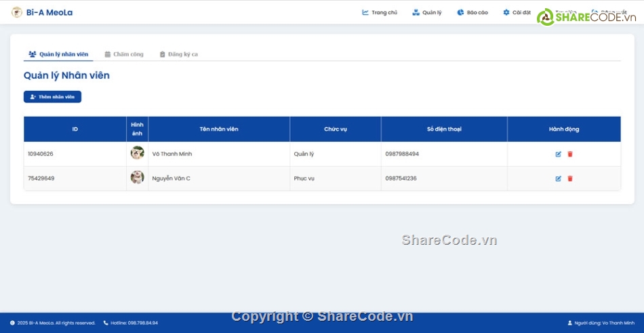Click the Tên nhân viên column header
Screen dimensions: 644x333
click(219, 129)
